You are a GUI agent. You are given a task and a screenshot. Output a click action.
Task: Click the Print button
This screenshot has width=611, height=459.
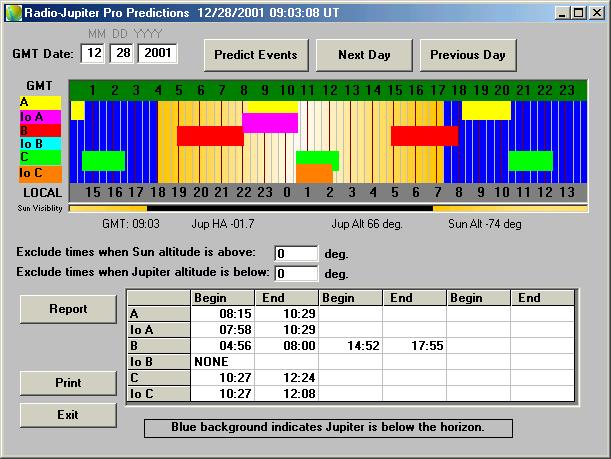coord(68,383)
